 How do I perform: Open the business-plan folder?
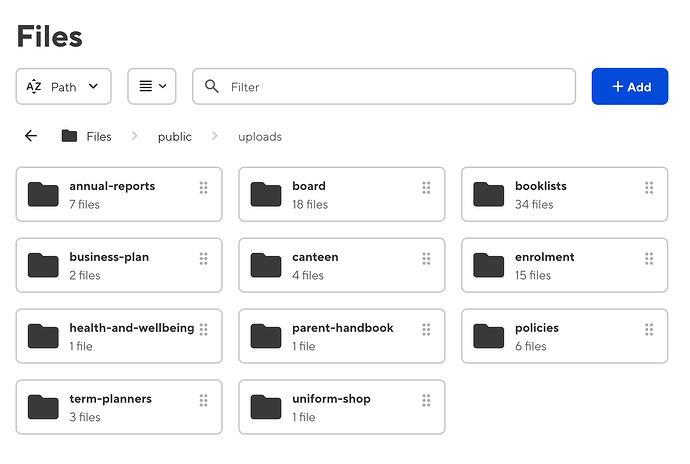pyautogui.click(x=109, y=257)
